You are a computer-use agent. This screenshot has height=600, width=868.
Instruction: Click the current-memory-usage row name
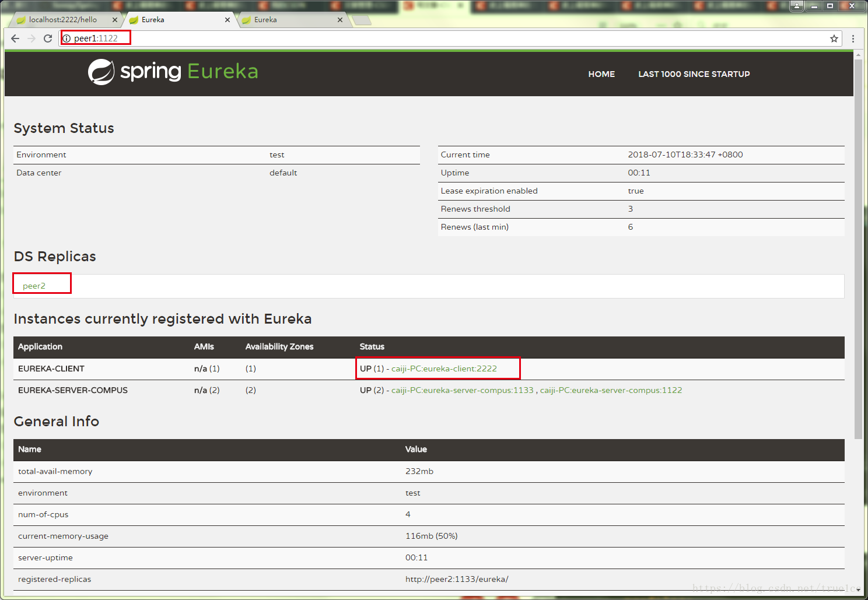point(64,536)
